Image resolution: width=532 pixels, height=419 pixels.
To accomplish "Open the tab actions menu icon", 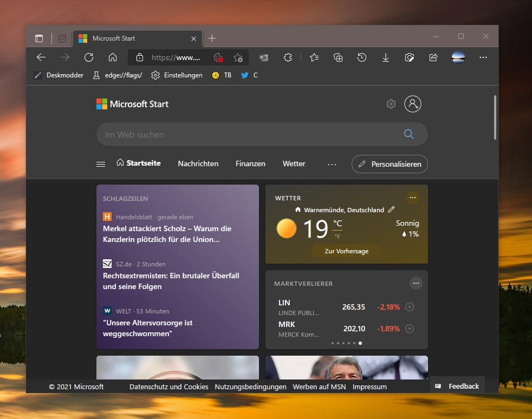I will pos(62,38).
